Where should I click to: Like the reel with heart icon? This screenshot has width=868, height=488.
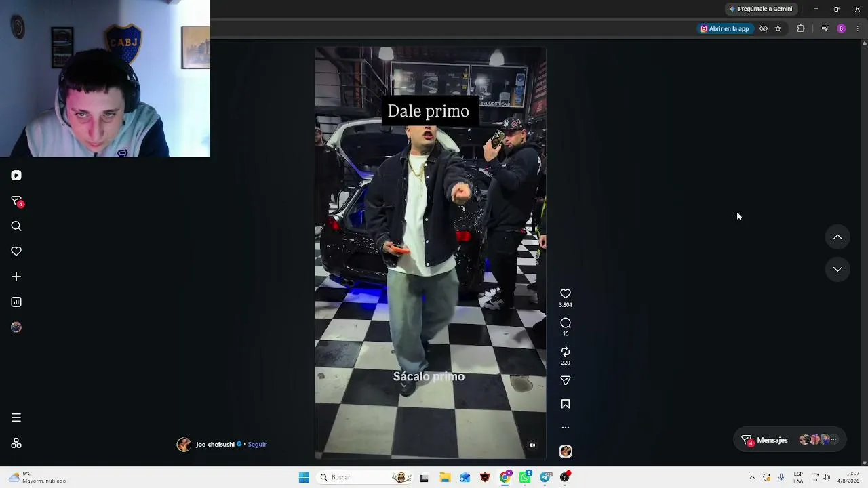(566, 293)
